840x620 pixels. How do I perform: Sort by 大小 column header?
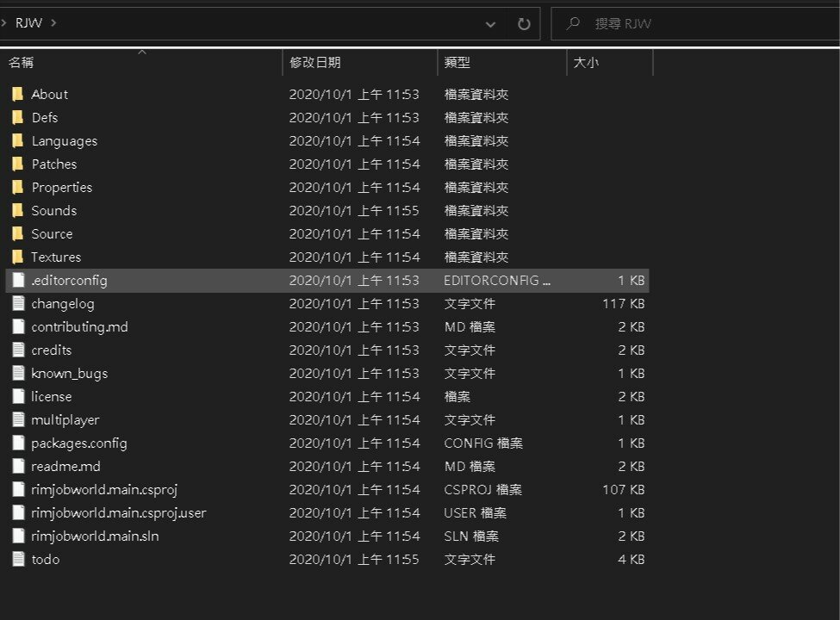pos(610,63)
